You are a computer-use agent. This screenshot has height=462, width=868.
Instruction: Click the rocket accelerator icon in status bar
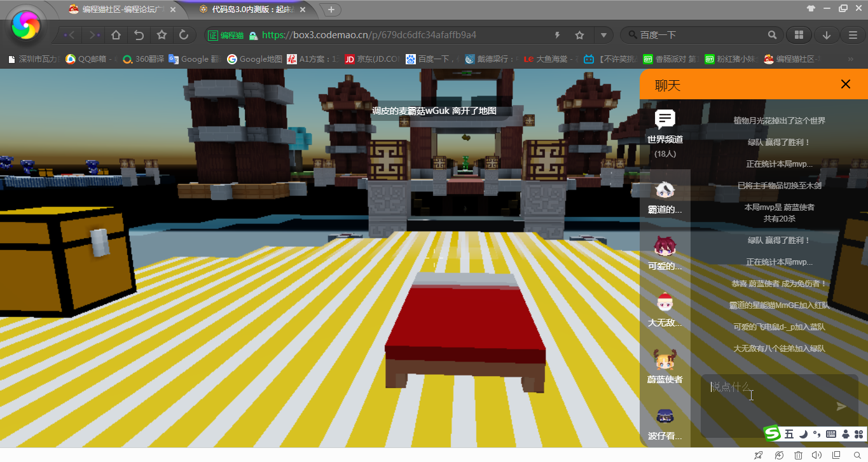pyautogui.click(x=758, y=455)
